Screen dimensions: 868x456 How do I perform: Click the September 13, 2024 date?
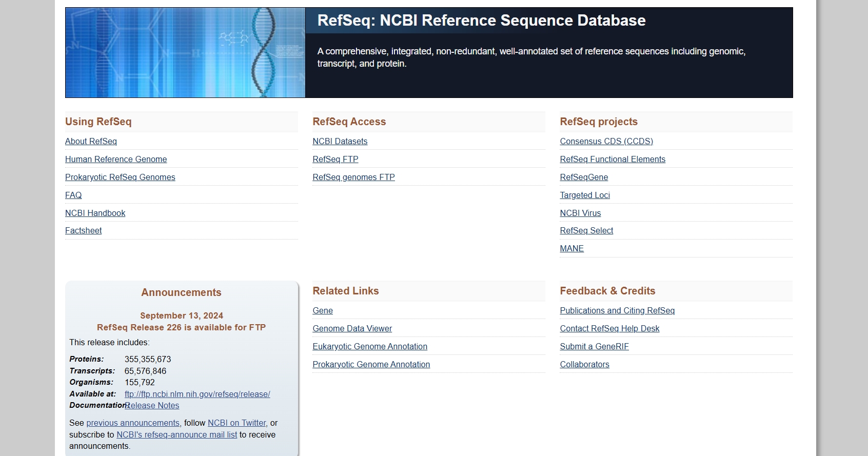(x=182, y=315)
